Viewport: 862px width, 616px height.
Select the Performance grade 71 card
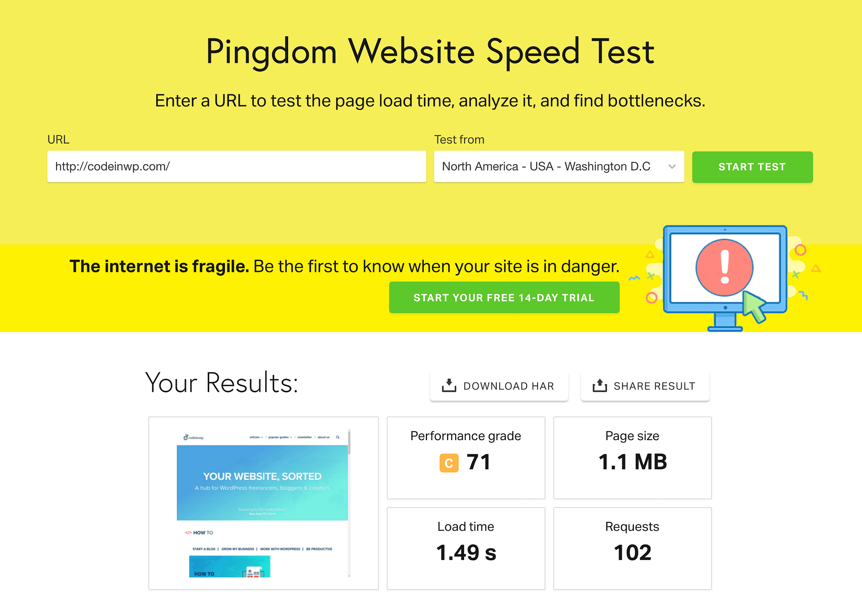point(466,458)
